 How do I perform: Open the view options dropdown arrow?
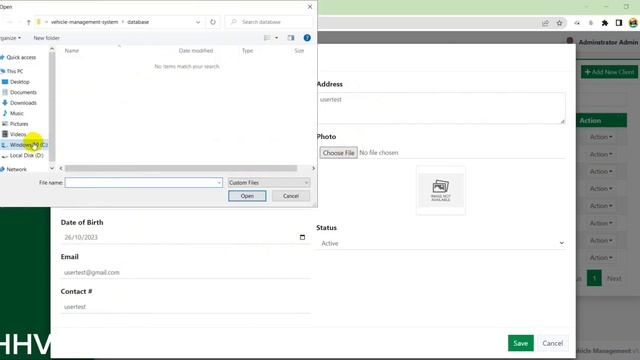click(276, 38)
